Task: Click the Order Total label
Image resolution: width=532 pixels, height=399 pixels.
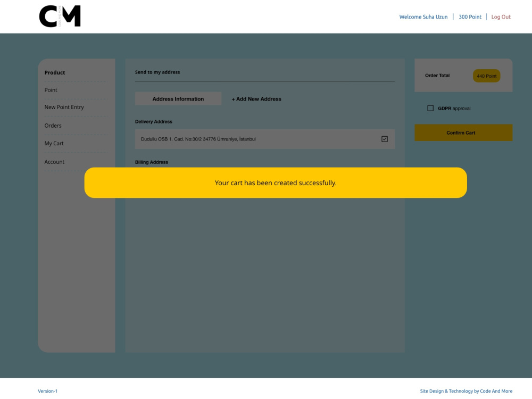Action: [x=437, y=76]
